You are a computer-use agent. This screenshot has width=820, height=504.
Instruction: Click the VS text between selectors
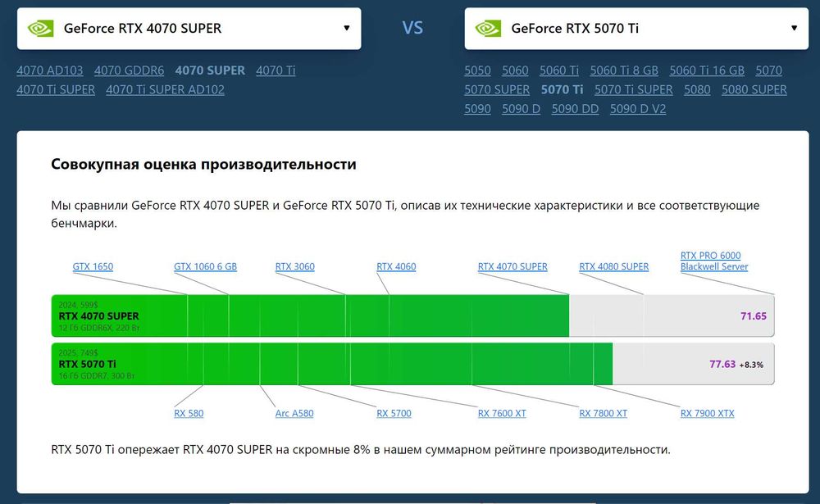coord(412,28)
